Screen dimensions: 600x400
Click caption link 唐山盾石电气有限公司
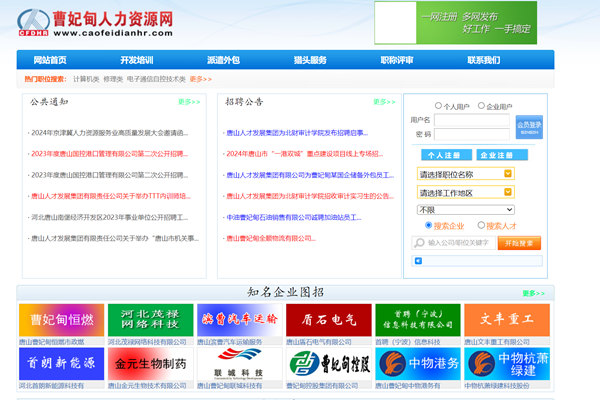coord(319,342)
